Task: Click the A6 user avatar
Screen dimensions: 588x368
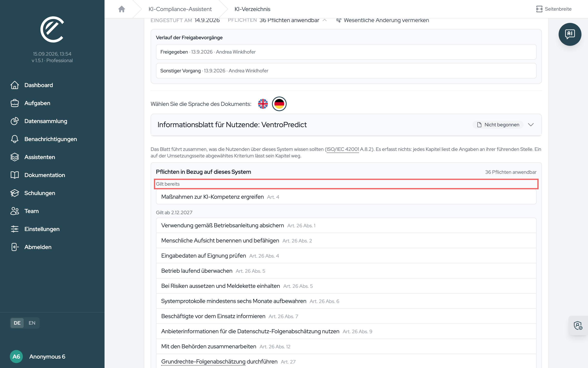Action: [16, 357]
